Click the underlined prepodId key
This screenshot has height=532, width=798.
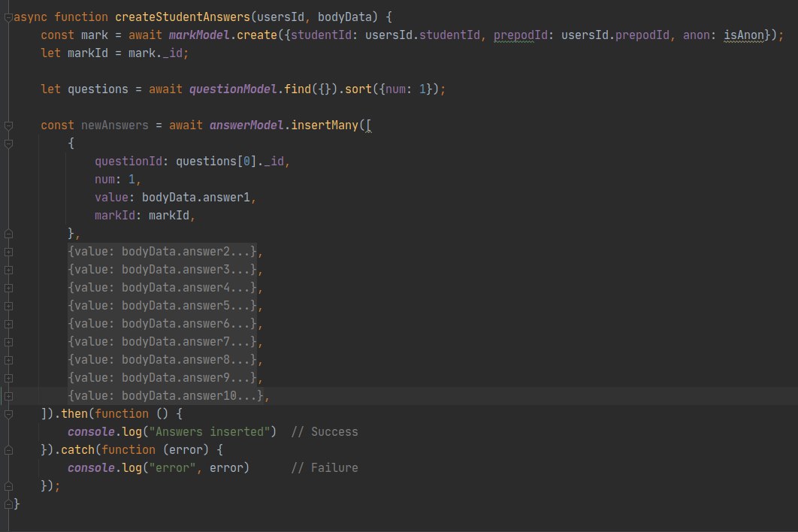click(520, 35)
